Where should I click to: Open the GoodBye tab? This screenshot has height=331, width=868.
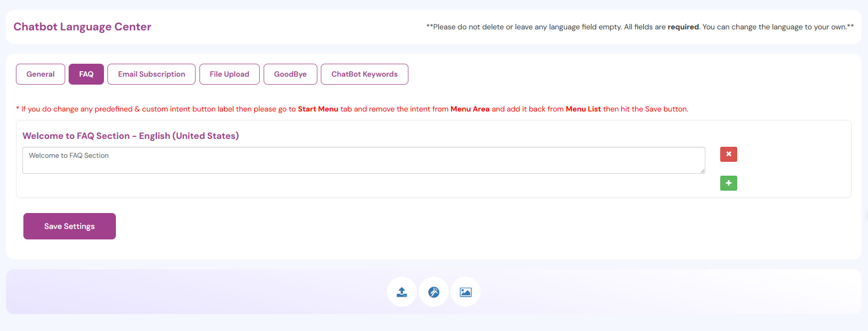(290, 74)
